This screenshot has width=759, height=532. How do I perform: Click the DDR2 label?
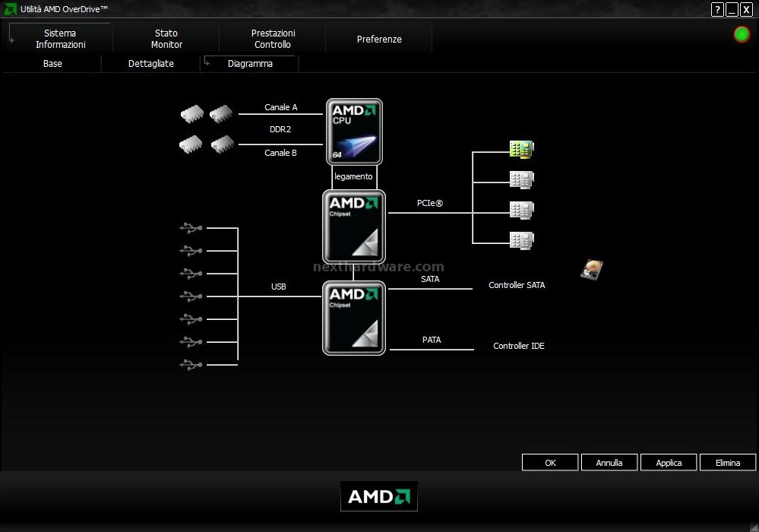point(280,129)
